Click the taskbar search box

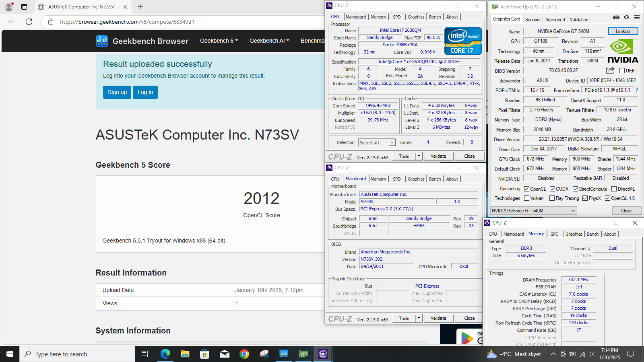click(77, 354)
